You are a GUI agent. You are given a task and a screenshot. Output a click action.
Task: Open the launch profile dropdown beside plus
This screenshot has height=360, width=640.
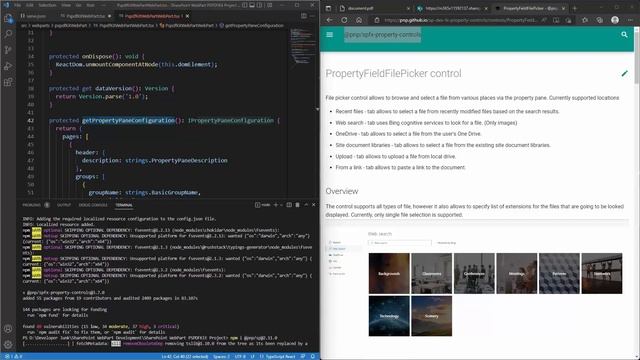pos(281,205)
